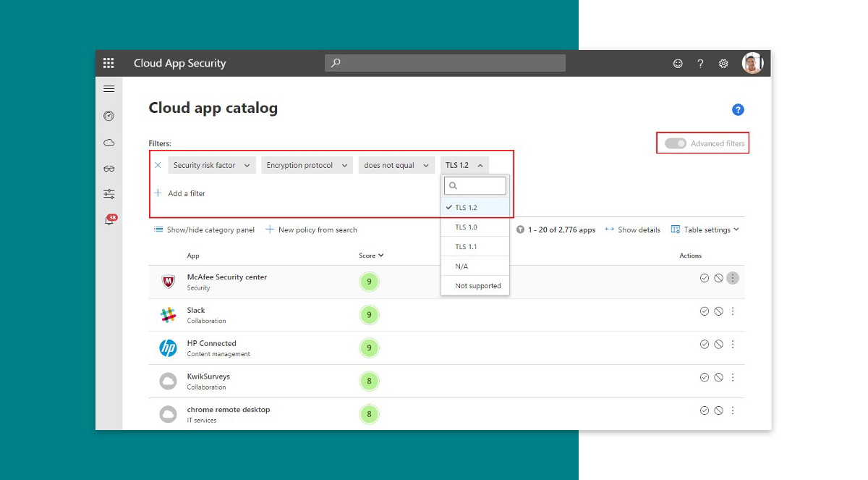Open the settings gear icon
The width and height of the screenshot is (868, 480).
(723, 64)
